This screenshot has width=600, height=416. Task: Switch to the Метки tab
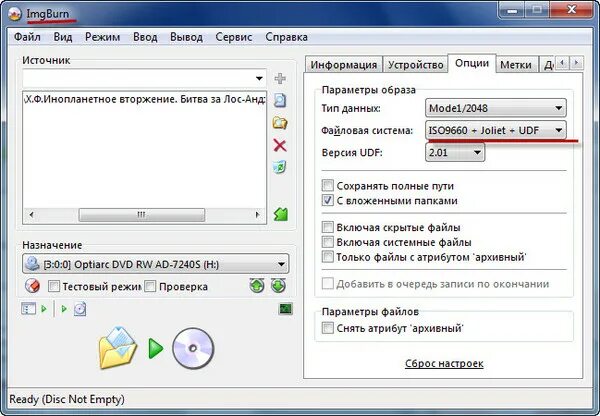pos(516,65)
